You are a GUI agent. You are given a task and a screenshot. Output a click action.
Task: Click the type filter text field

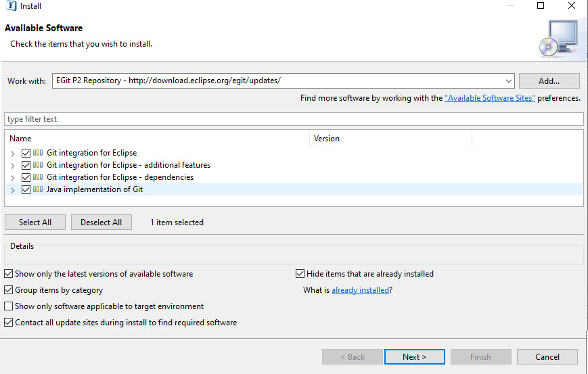click(x=294, y=119)
